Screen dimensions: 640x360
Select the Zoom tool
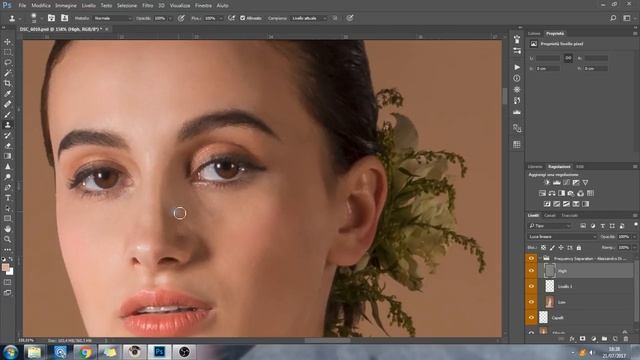7,240
